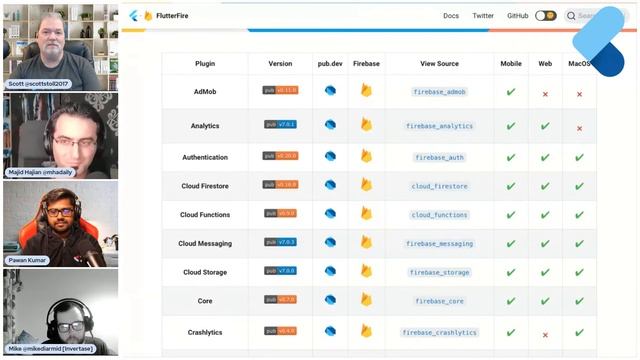Image resolution: width=640 pixels, height=360 pixels.
Task: Open Firebase icon for Crashlytics
Action: click(x=366, y=331)
